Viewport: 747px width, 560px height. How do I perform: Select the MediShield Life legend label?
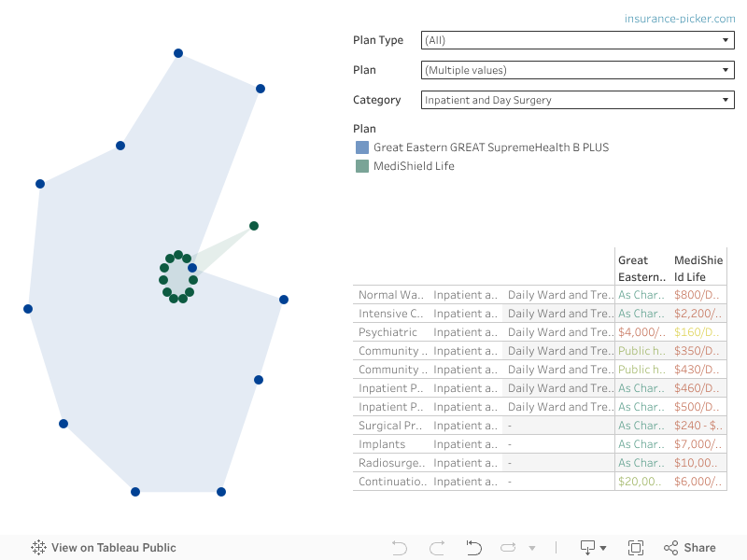(414, 166)
